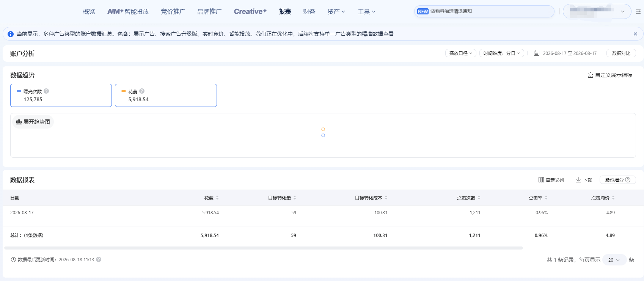The image size is (644, 281).
Task: Open 自定义列 column settings
Action: pyautogui.click(x=551, y=180)
